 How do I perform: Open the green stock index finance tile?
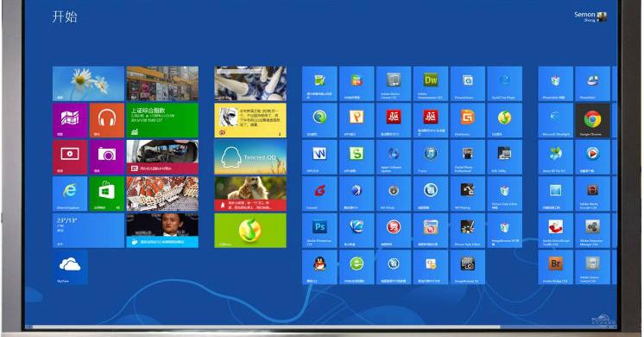162,120
